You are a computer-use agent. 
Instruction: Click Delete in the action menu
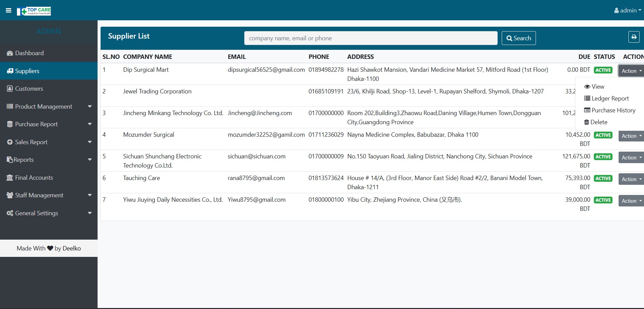599,122
